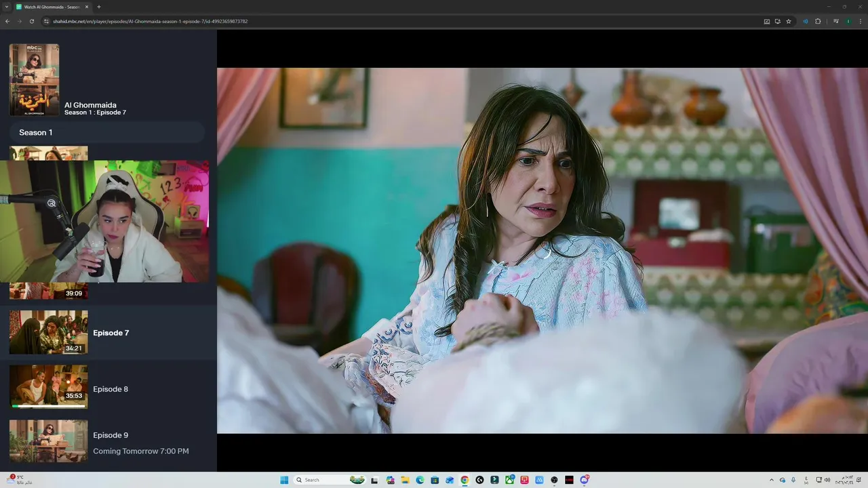Click the 'Season 1 : Episode 7' subtitle text

pos(95,113)
